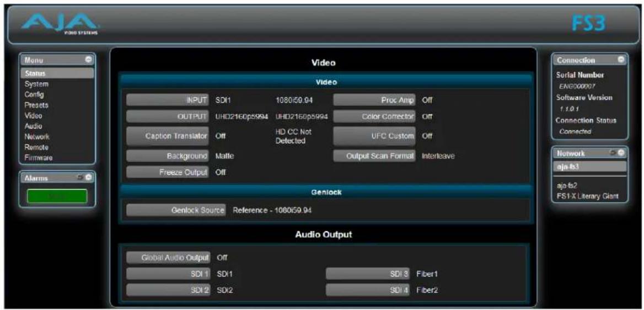The height and width of the screenshot is (310, 644).
Task: Open the Proc Amp setting
Action: [374, 100]
